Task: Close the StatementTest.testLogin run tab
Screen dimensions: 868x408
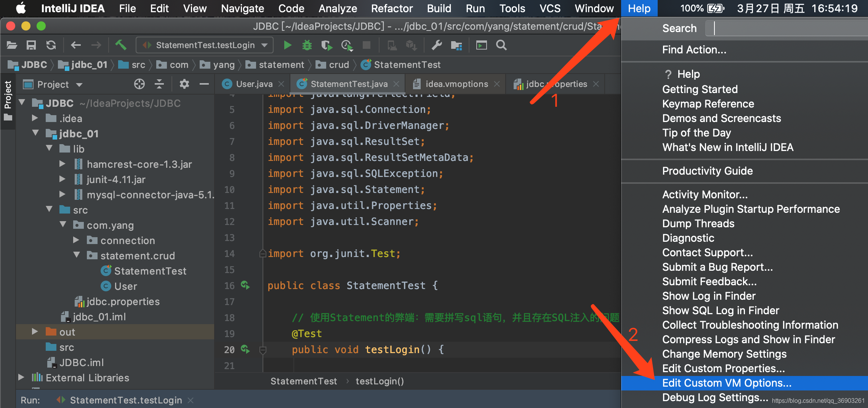Action: tap(191, 400)
